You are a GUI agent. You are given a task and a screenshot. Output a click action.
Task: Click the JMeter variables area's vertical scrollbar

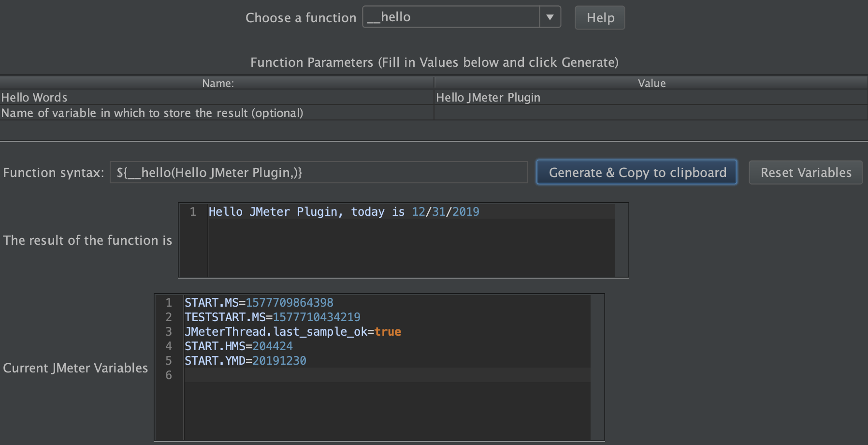[x=597, y=368]
